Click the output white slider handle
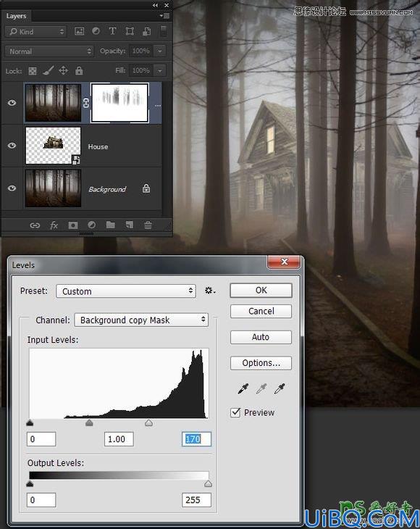 click(x=208, y=484)
